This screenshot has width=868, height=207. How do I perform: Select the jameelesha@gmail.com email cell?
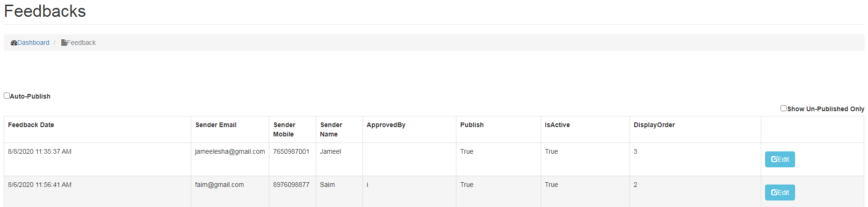tap(230, 151)
